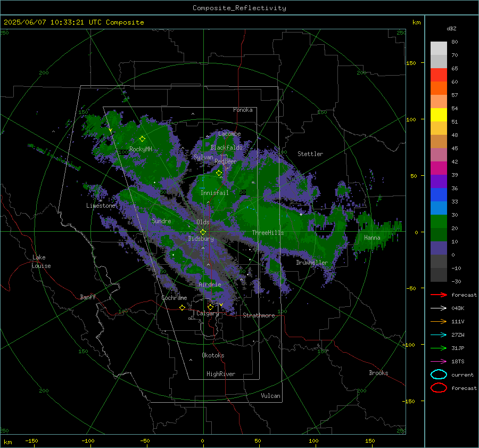Click the Banff town label

tap(88, 297)
